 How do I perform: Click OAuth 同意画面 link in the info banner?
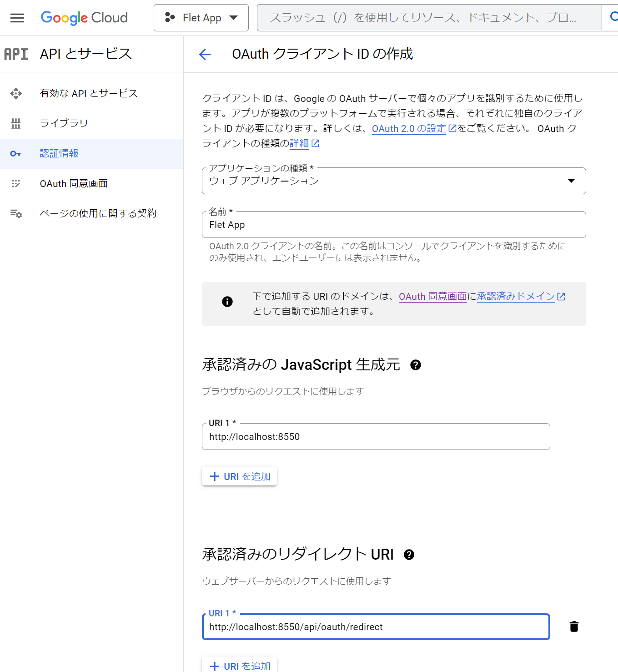coord(432,296)
